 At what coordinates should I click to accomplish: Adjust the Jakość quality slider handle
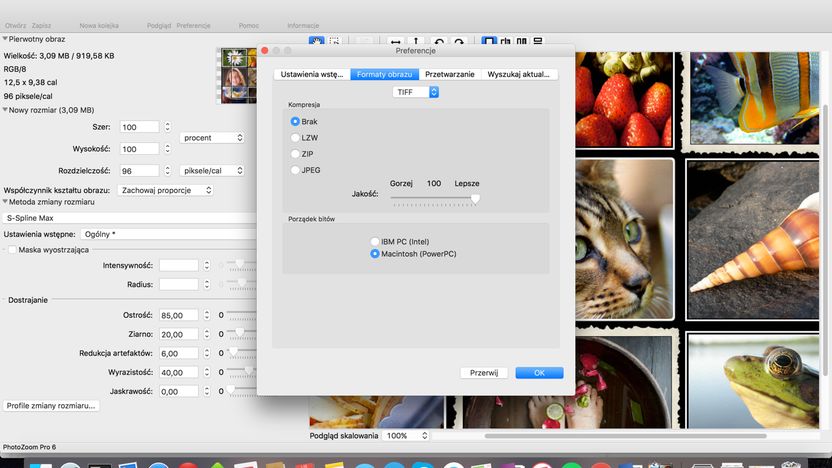[x=475, y=199]
